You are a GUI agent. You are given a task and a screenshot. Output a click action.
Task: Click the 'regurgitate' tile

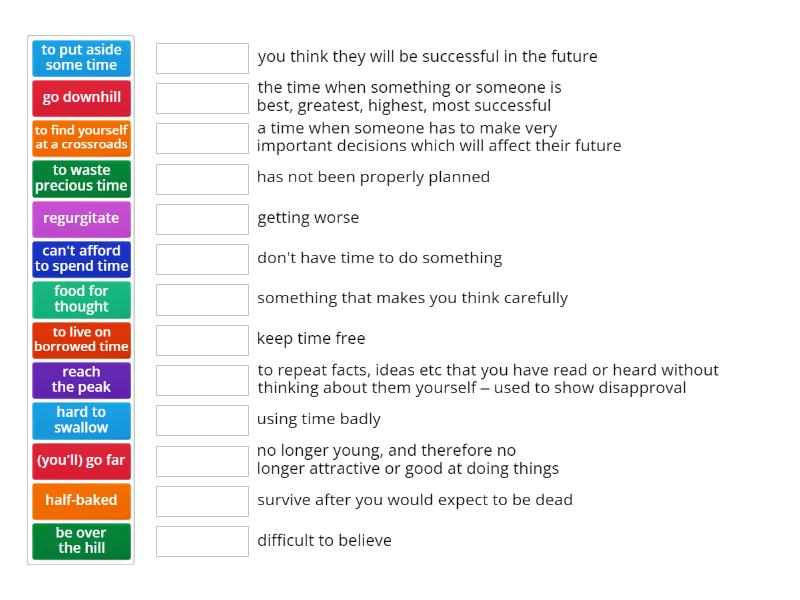point(81,218)
